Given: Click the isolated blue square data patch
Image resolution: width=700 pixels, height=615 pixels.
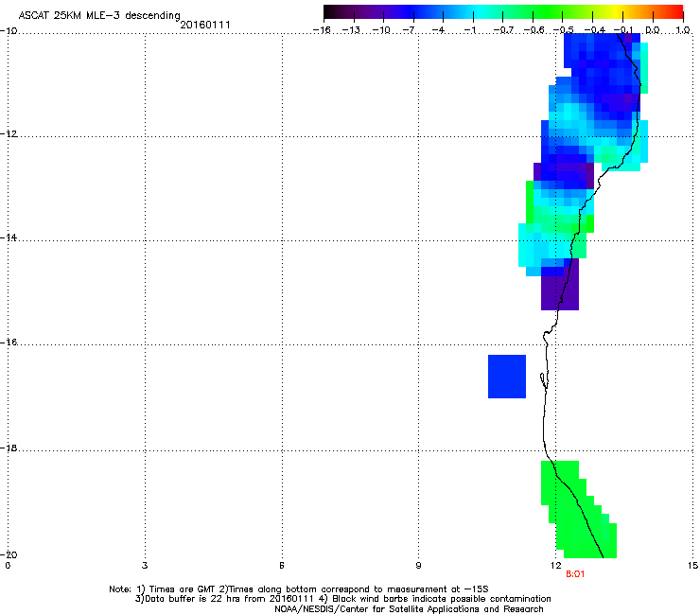Looking at the screenshot, I should point(507,376).
